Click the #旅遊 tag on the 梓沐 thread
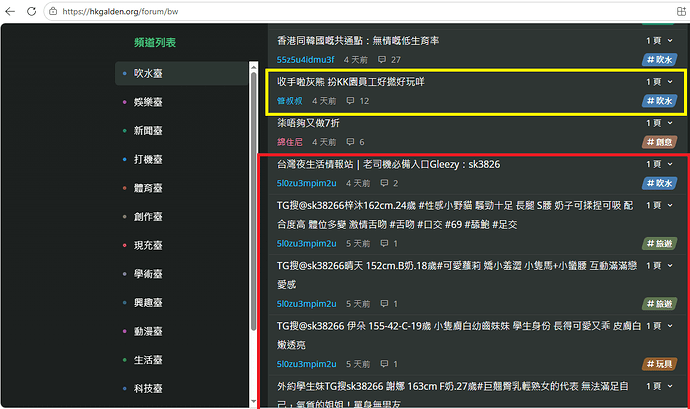 click(659, 243)
